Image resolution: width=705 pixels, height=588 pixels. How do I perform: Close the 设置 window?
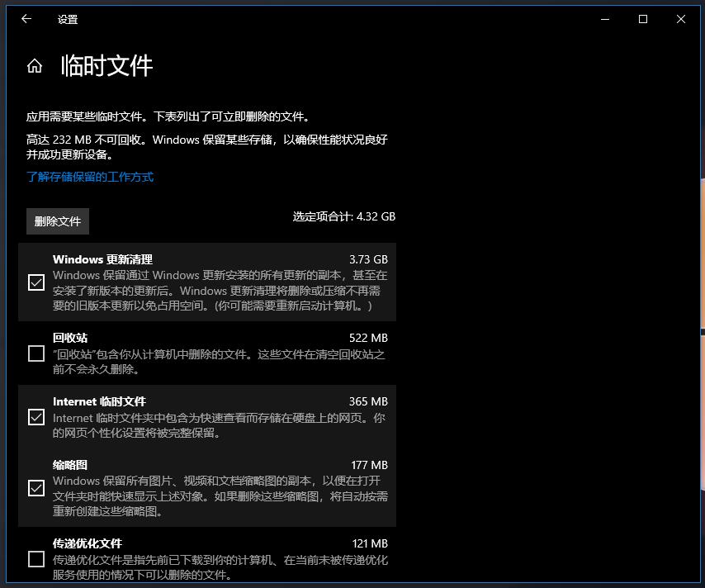click(x=681, y=19)
